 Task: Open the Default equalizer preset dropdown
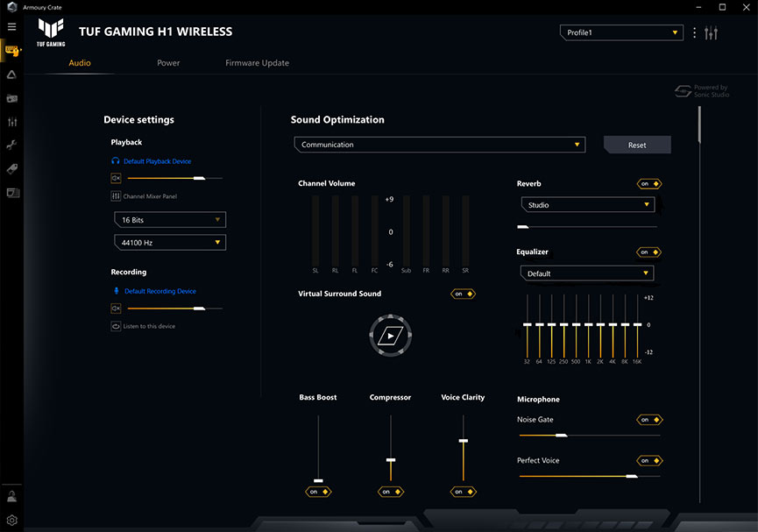coord(587,273)
